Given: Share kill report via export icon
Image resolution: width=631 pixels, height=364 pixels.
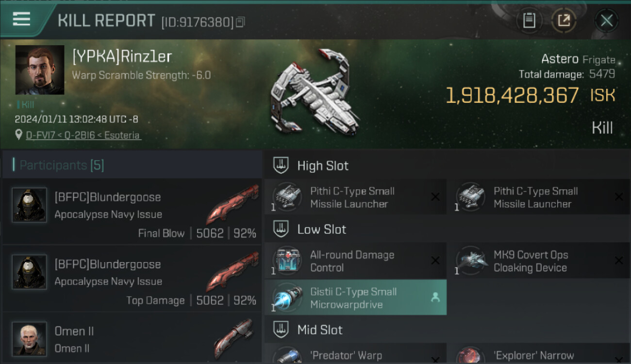Looking at the screenshot, I should (564, 20).
